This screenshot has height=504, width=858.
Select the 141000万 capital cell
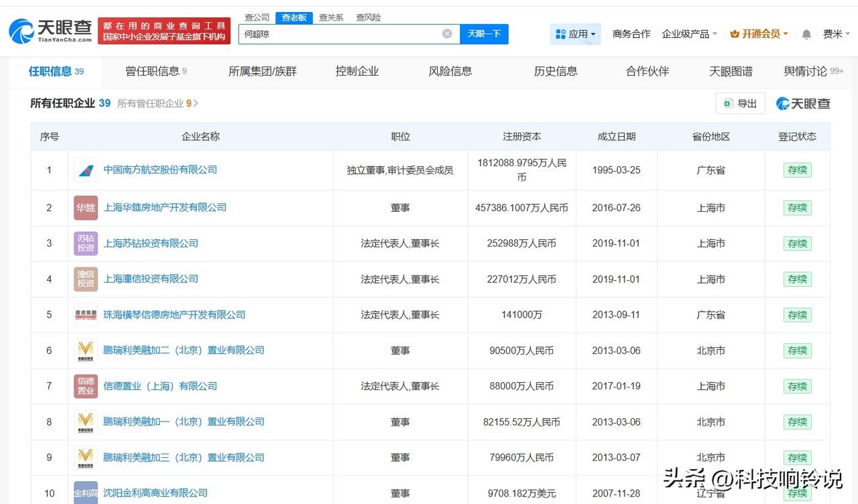tap(522, 315)
